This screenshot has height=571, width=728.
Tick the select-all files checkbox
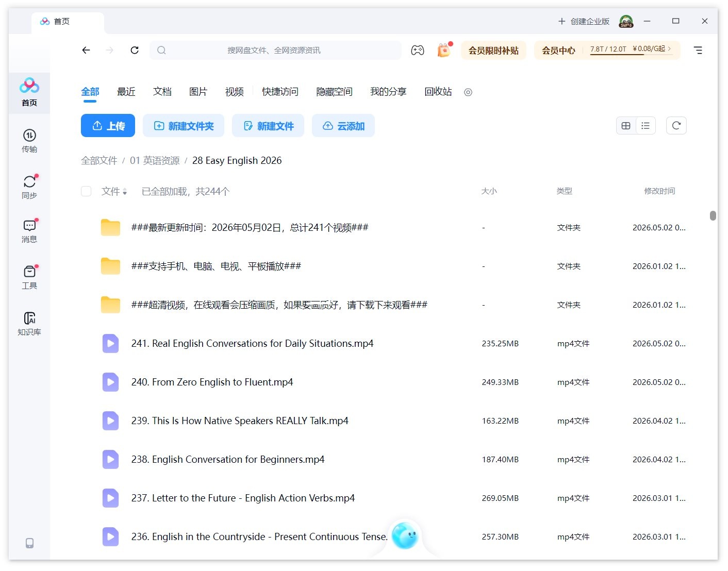pos(86,191)
